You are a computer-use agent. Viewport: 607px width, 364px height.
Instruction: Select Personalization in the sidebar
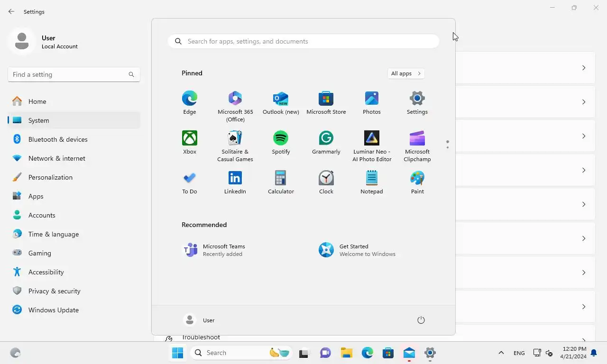pos(74,177)
